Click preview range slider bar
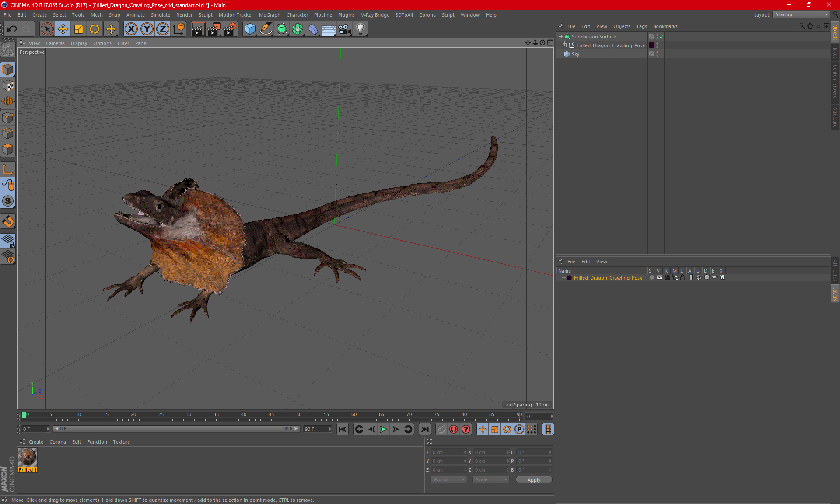840x504 pixels. point(176,429)
